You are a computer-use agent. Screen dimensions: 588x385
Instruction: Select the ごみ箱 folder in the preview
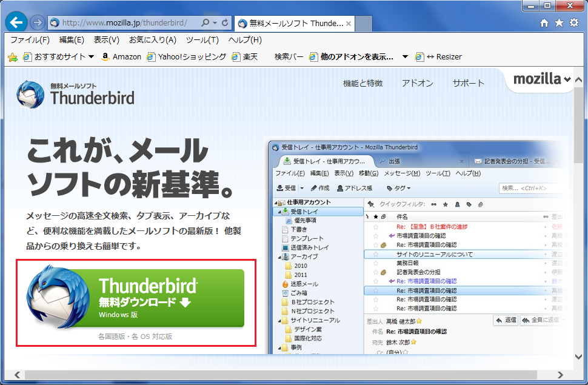click(x=295, y=293)
